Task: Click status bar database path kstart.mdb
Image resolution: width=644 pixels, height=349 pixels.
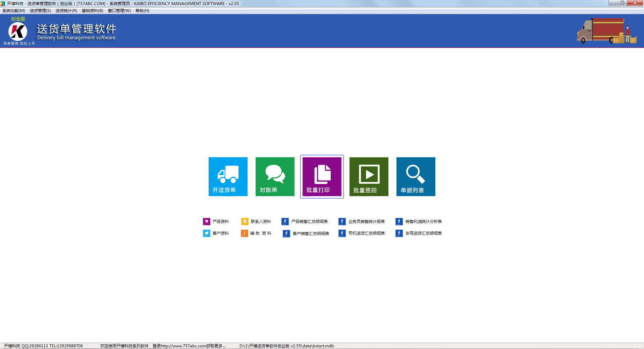Action: pos(287,346)
